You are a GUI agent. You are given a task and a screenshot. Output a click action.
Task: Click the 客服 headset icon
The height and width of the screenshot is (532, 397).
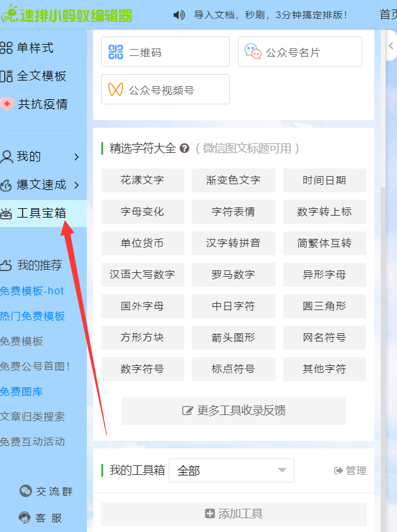coord(25,518)
